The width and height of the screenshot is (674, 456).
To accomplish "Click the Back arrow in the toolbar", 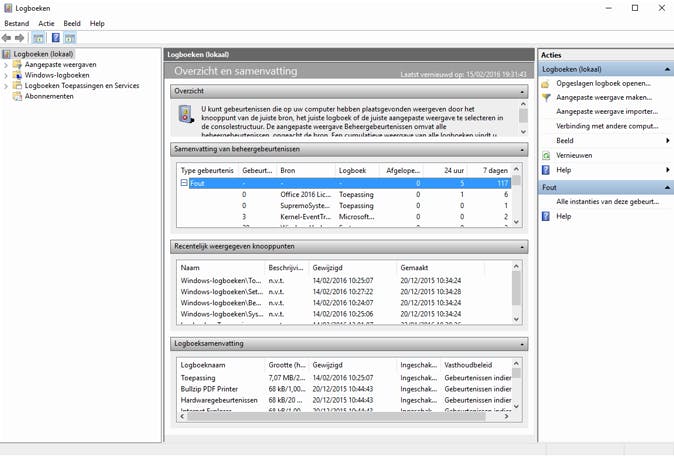I will click(x=7, y=38).
